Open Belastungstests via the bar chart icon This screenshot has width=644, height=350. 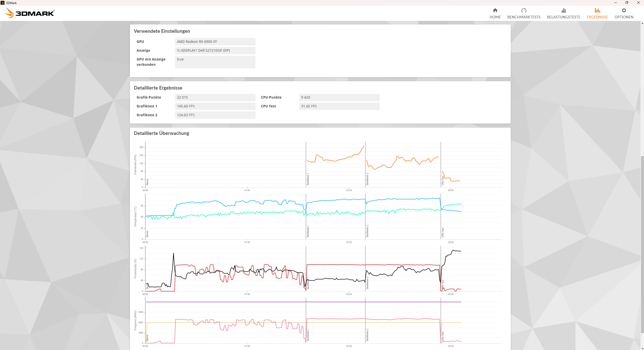563,10
